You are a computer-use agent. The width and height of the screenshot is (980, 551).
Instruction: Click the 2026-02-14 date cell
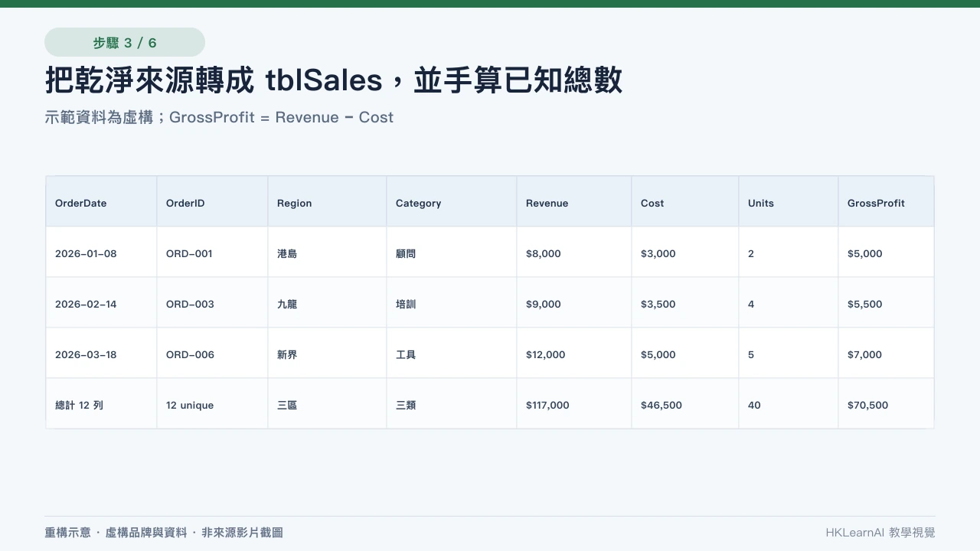click(101, 302)
